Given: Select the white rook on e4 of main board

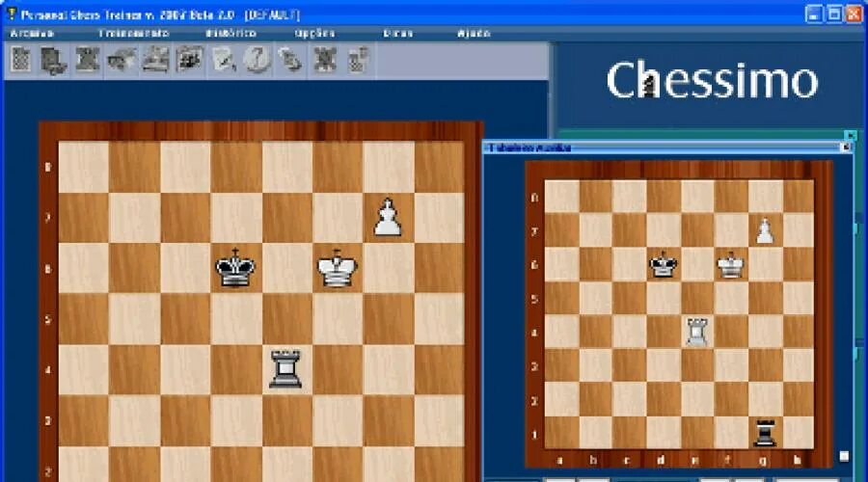Looking at the screenshot, I should point(285,368).
